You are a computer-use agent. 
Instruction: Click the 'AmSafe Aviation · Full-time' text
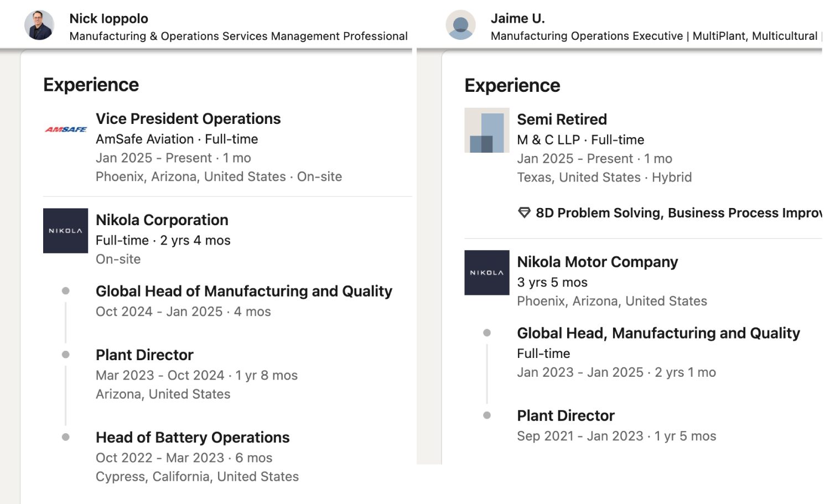tap(177, 139)
